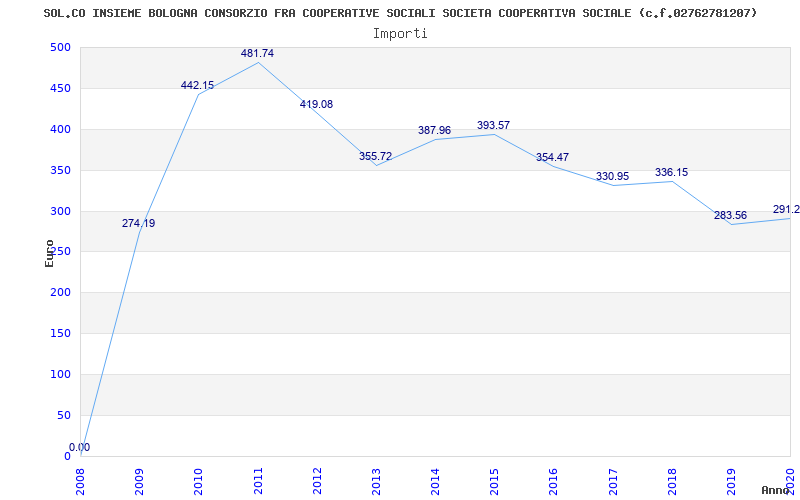Click the Euro y-axis title

49,254
